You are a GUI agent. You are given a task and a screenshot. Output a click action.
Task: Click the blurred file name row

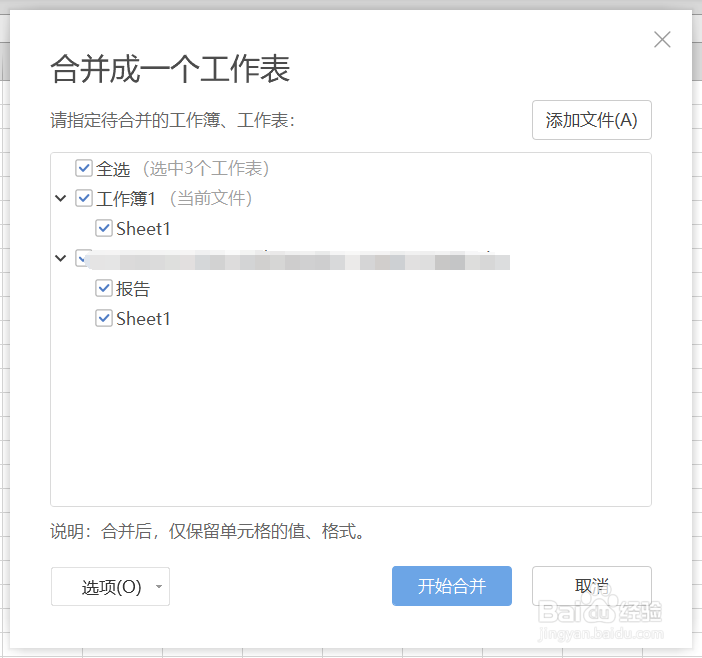click(x=300, y=261)
